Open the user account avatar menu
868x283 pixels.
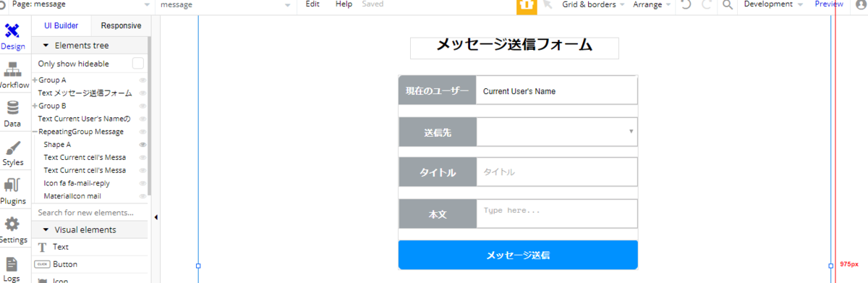pyautogui.click(x=860, y=4)
